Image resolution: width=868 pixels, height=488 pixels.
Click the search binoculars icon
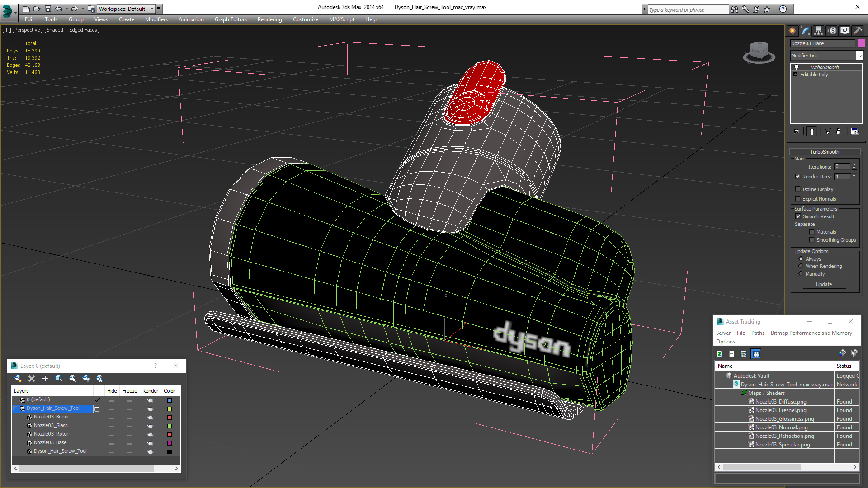click(735, 9)
